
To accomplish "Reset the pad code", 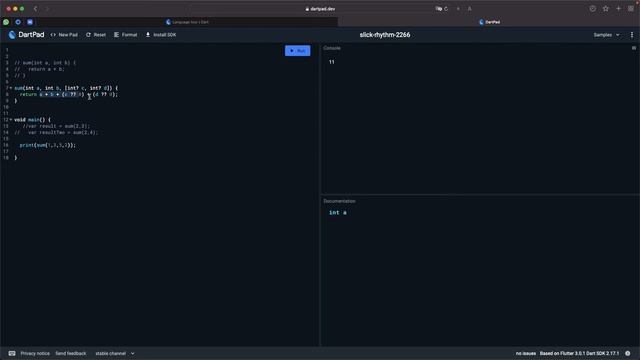I will click(x=96, y=35).
